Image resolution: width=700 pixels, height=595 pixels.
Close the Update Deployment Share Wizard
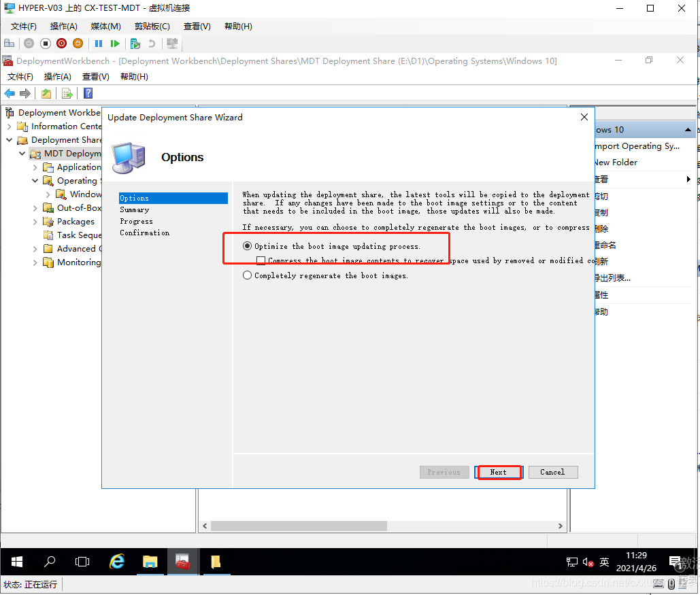point(584,117)
